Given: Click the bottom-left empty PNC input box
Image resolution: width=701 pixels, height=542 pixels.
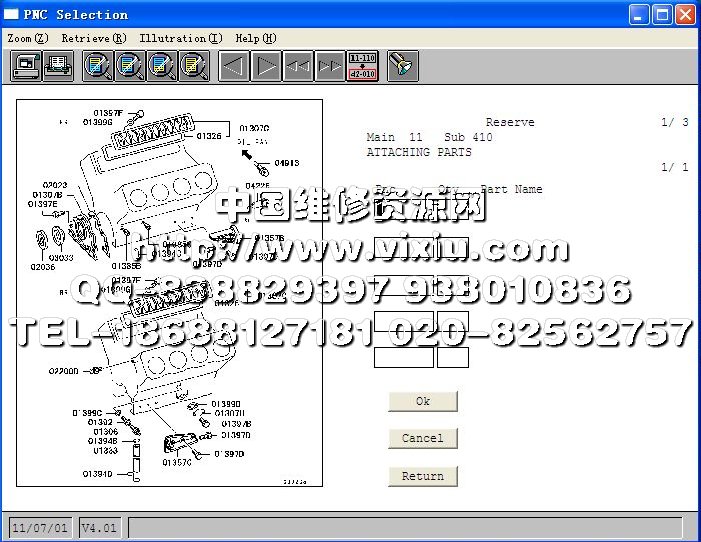Looking at the screenshot, I should tap(403, 357).
